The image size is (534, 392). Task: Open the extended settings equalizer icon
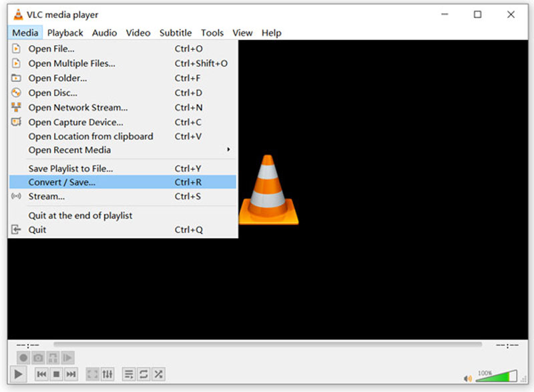click(107, 374)
